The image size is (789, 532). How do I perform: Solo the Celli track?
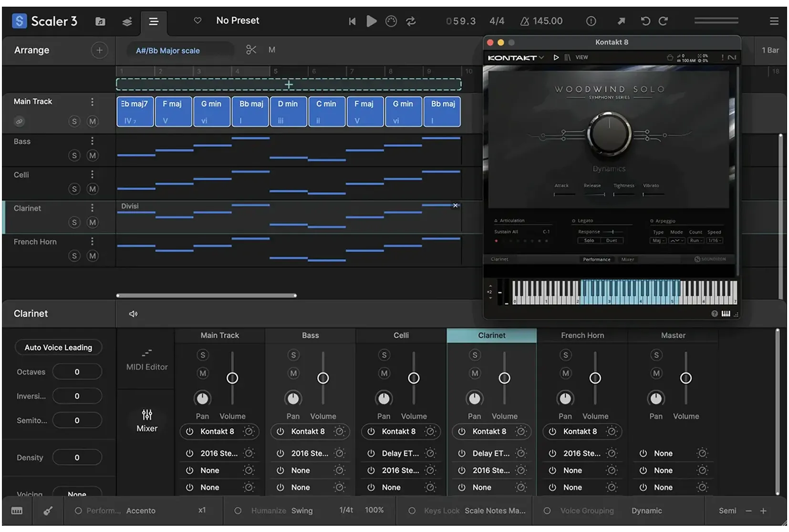[x=74, y=189]
